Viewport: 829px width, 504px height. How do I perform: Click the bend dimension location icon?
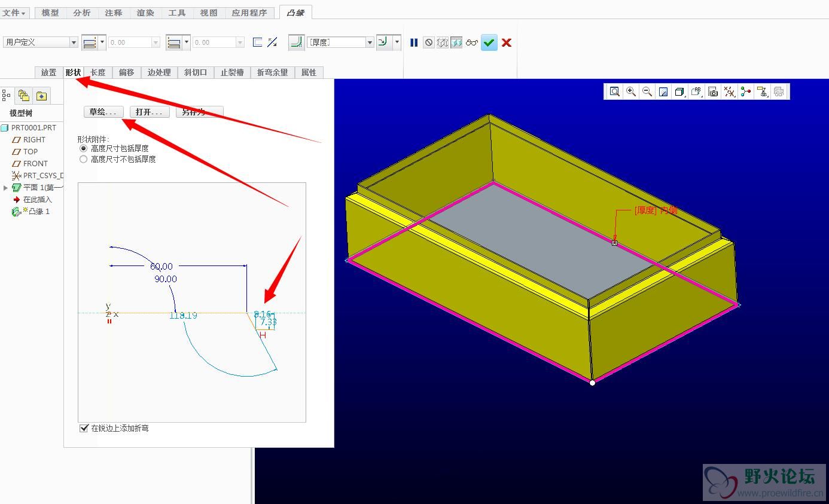[384, 42]
